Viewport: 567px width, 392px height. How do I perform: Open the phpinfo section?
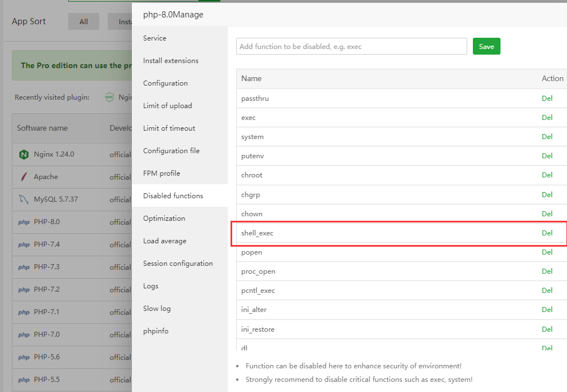[x=156, y=331]
